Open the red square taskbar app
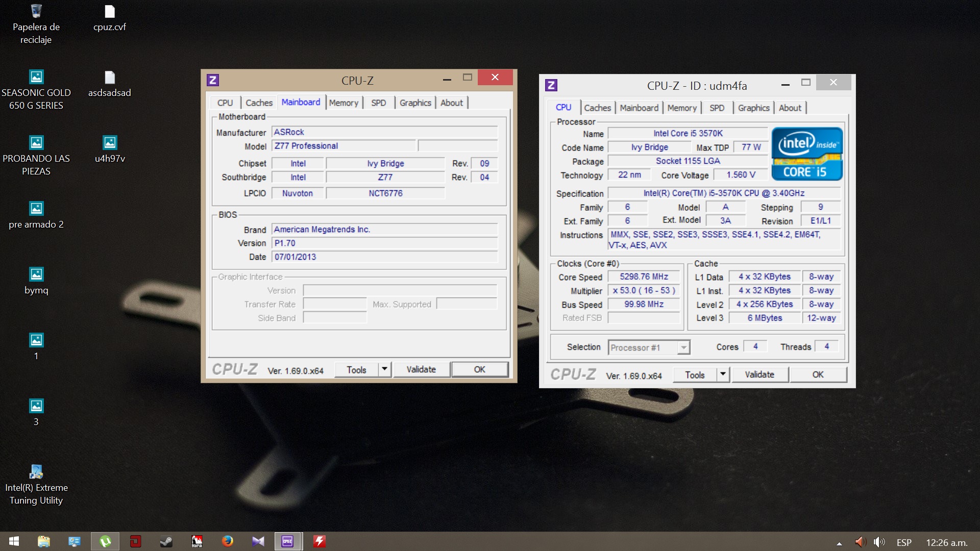 pos(135,541)
